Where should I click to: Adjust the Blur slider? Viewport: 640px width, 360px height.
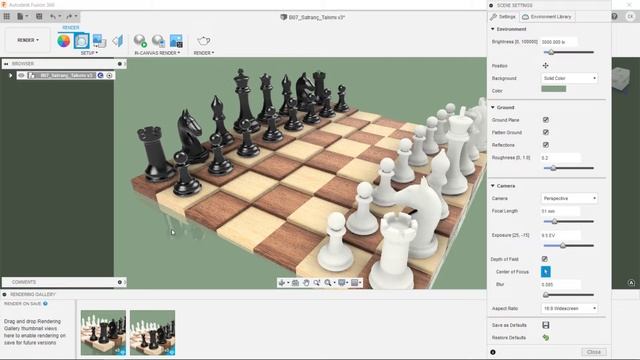click(546, 294)
